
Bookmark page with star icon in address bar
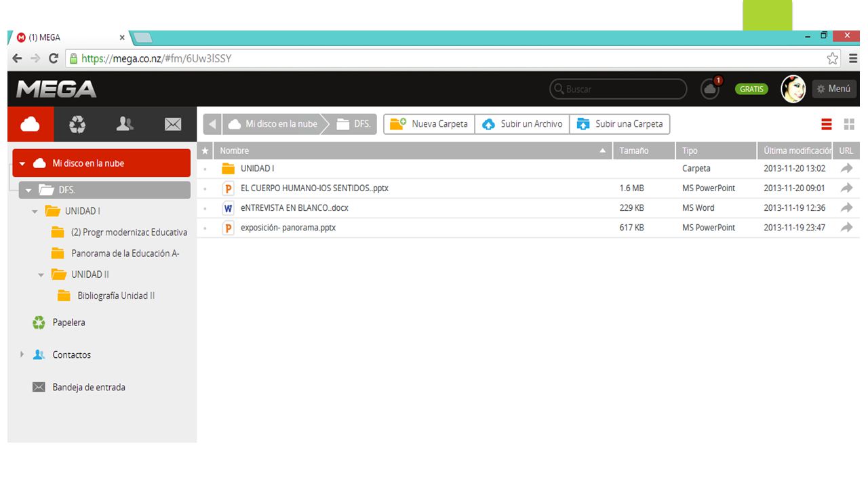coord(833,59)
